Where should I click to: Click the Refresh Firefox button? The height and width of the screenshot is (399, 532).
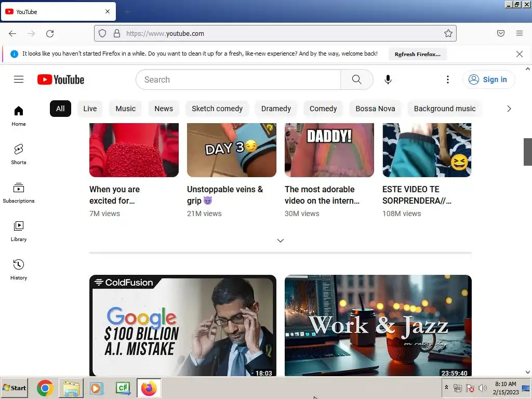click(x=418, y=54)
